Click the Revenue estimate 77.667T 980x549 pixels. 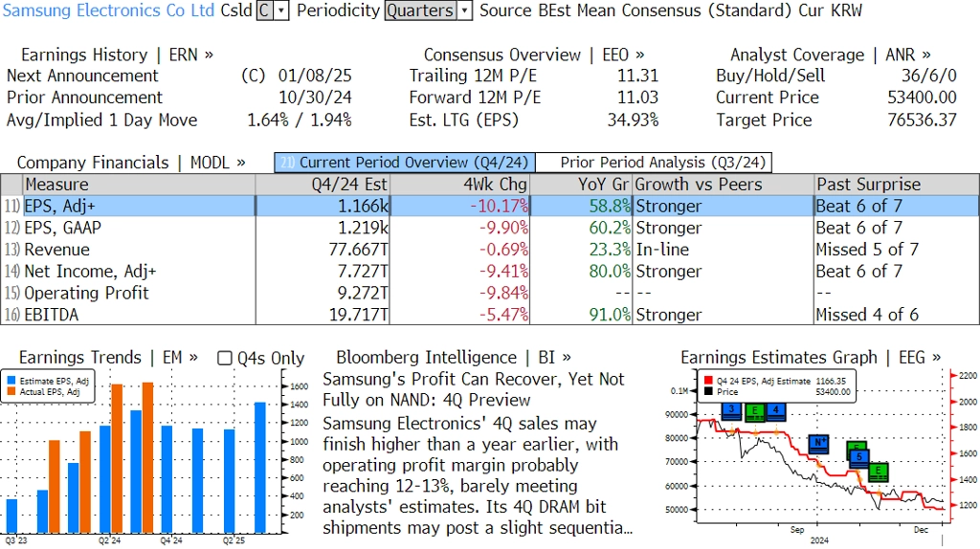coord(359,250)
